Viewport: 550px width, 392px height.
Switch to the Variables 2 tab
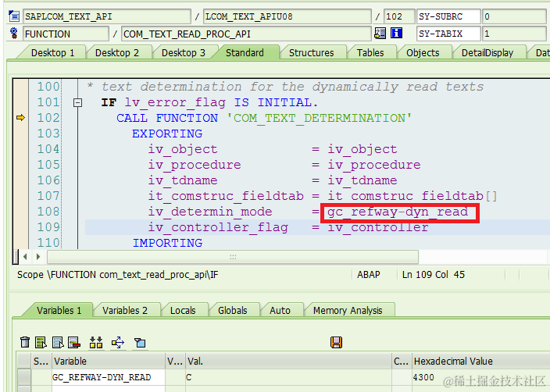(x=124, y=310)
